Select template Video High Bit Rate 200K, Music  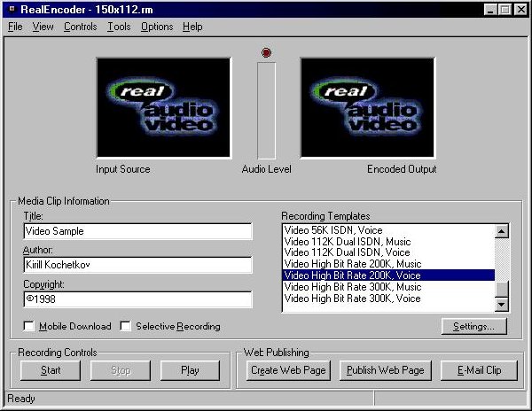(388, 264)
